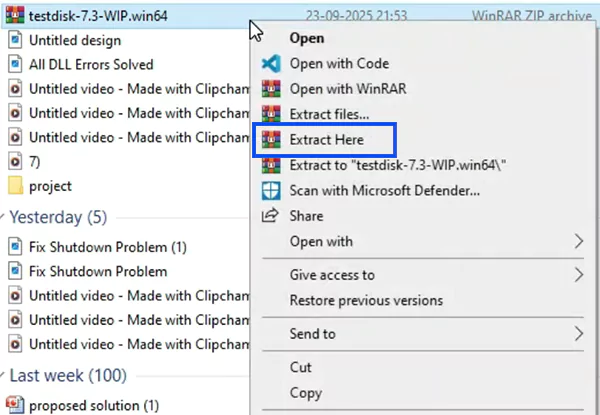Click the Fix Shutdown Problem (1) file icon

(15, 247)
